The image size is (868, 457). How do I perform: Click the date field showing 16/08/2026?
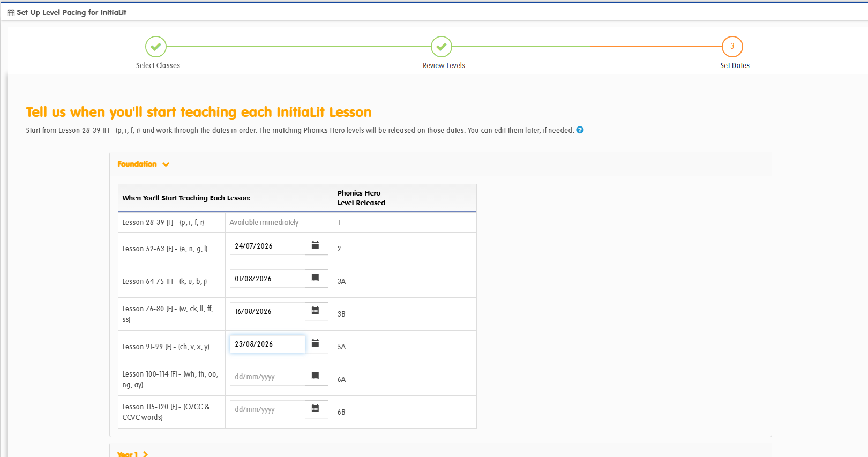pos(267,311)
